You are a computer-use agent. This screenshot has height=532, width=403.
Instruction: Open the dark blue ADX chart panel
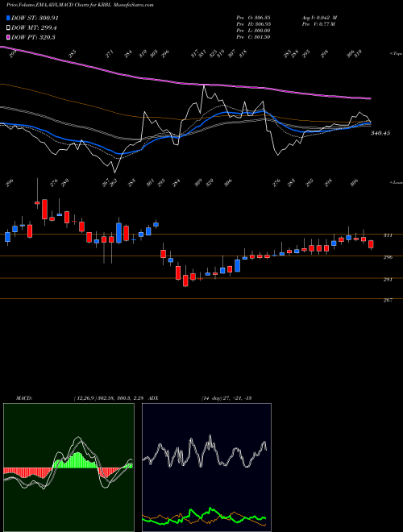tap(206, 468)
